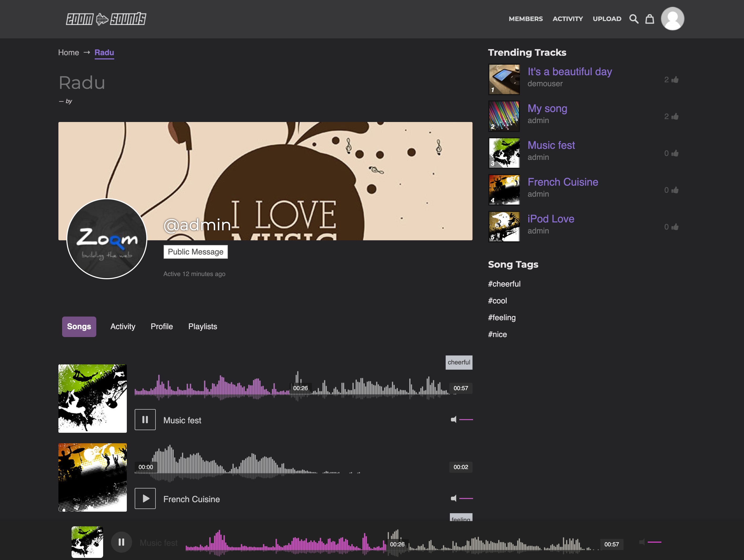The width and height of the screenshot is (744, 560).
Task: Open UPLOAD in the top navigation
Action: (x=607, y=19)
